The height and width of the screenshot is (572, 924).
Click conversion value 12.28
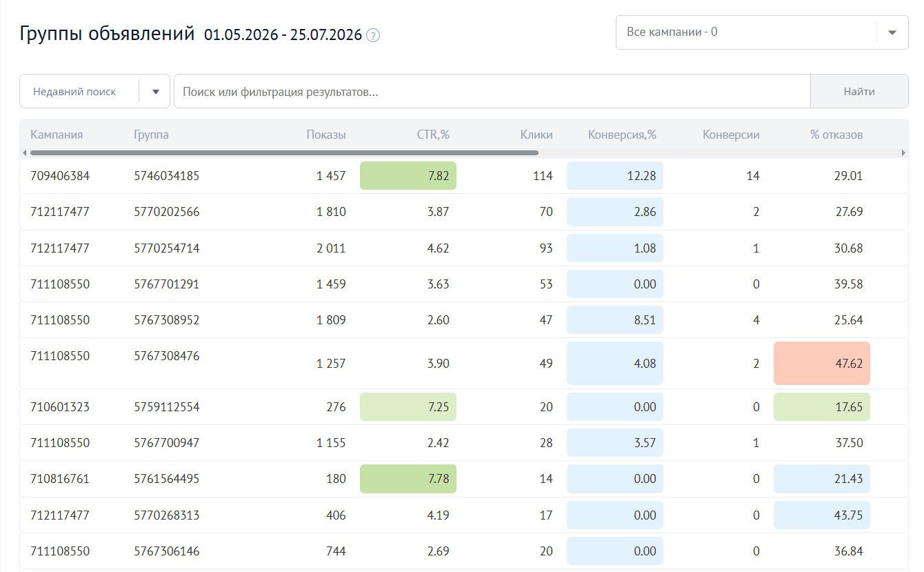tap(615, 176)
